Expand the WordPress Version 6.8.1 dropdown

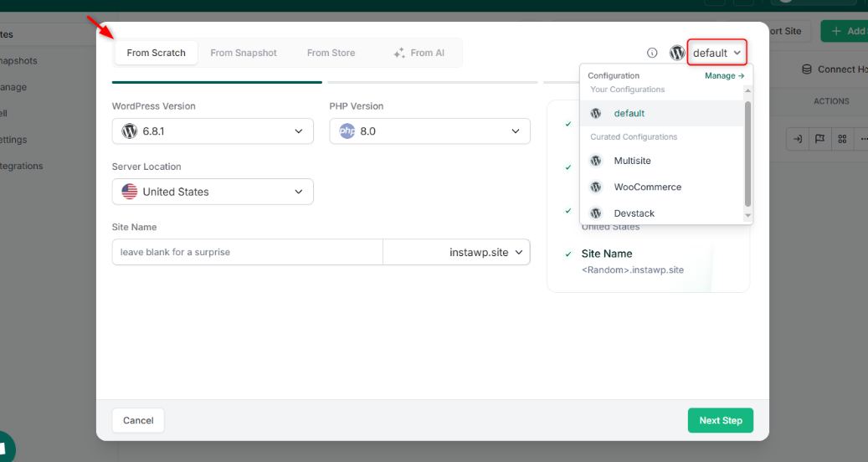tap(213, 131)
